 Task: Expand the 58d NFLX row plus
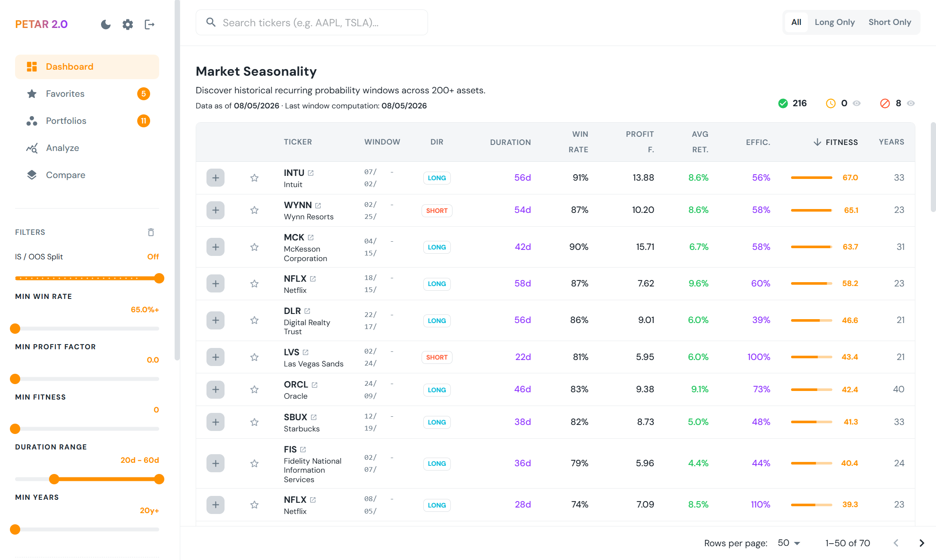click(216, 283)
